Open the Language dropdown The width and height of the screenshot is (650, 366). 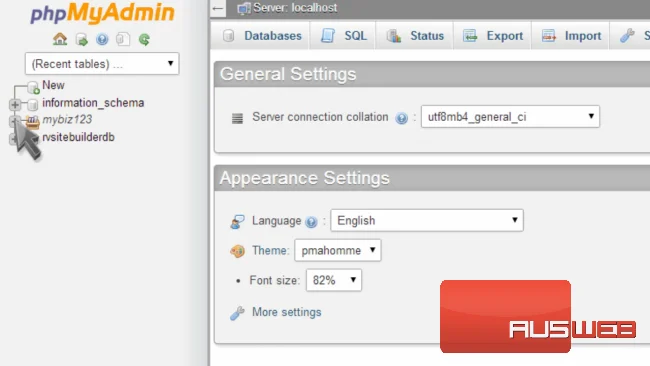(x=427, y=220)
